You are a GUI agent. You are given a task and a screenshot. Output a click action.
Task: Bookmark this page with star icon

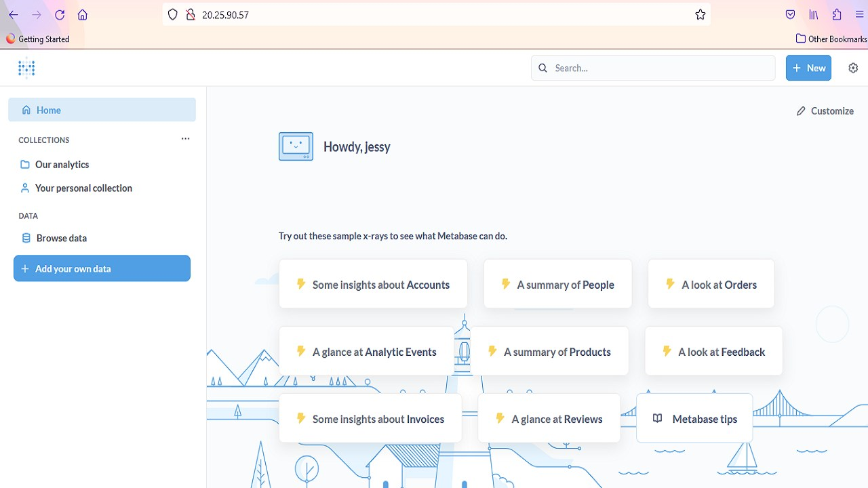coord(701,15)
